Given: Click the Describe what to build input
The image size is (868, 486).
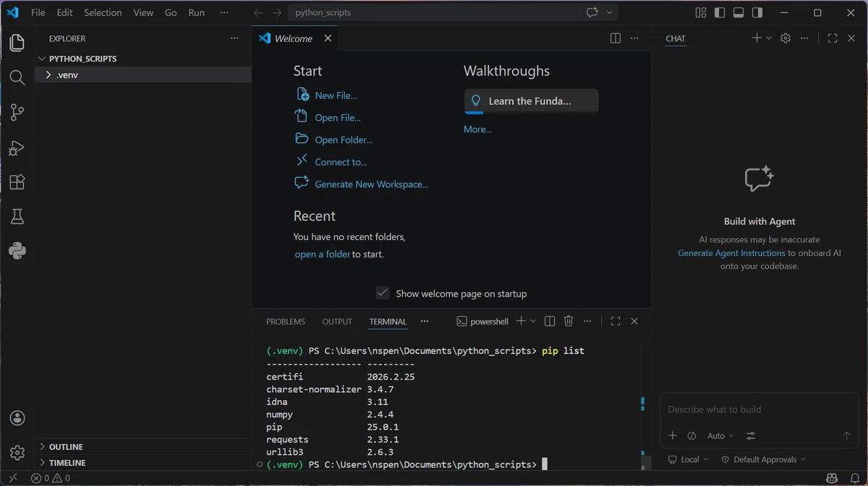Looking at the screenshot, I should (x=759, y=409).
